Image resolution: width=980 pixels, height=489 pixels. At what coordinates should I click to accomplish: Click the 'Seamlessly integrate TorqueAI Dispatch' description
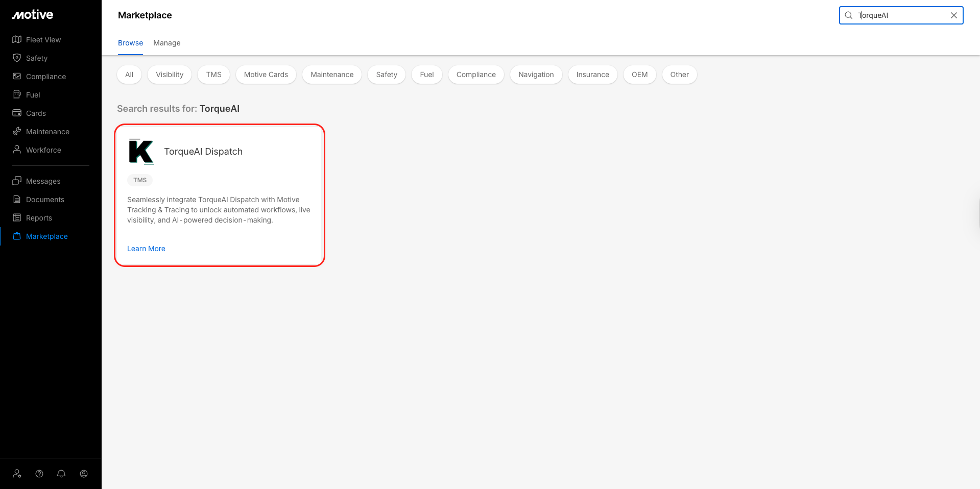(x=219, y=210)
